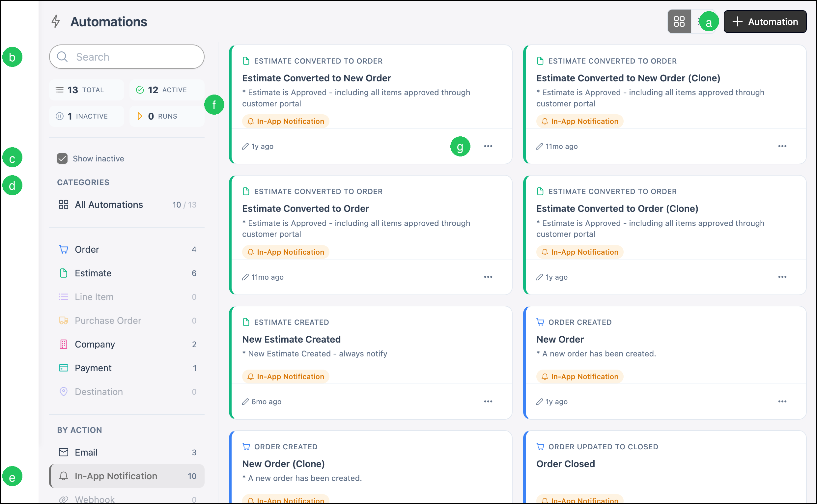The height and width of the screenshot is (504, 817).
Task: Open the New Order (Clone) automation title
Action: [x=283, y=464]
